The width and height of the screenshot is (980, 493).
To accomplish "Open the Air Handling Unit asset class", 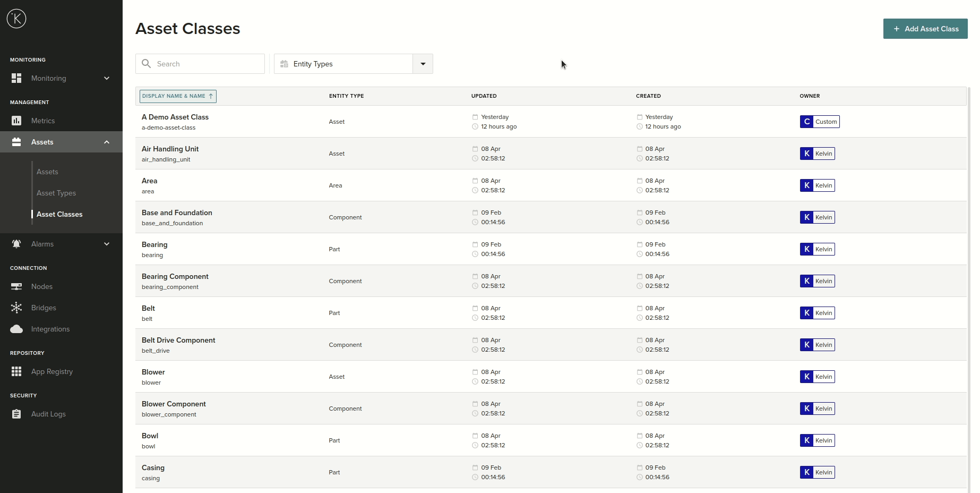I will coord(170,149).
